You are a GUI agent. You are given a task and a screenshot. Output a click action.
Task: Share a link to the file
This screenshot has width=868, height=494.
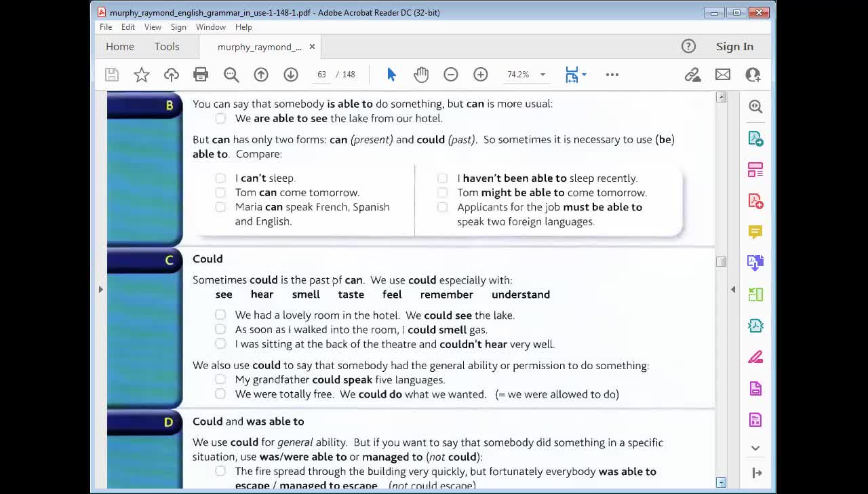692,75
